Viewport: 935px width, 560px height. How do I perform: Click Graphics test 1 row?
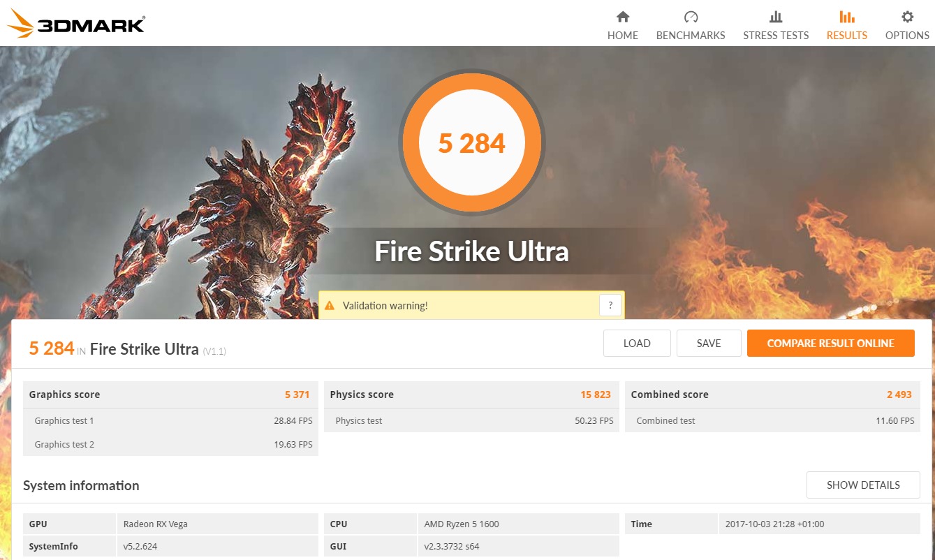(x=170, y=420)
